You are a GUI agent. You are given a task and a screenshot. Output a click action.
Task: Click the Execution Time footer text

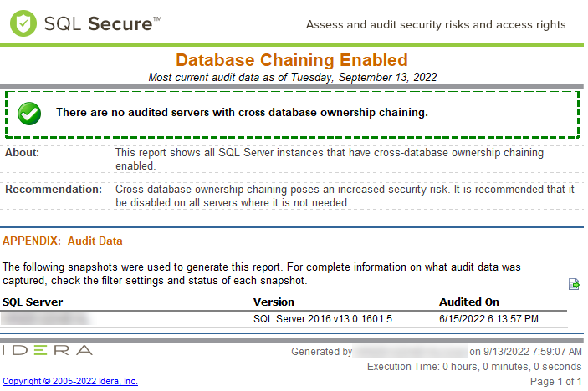click(474, 367)
